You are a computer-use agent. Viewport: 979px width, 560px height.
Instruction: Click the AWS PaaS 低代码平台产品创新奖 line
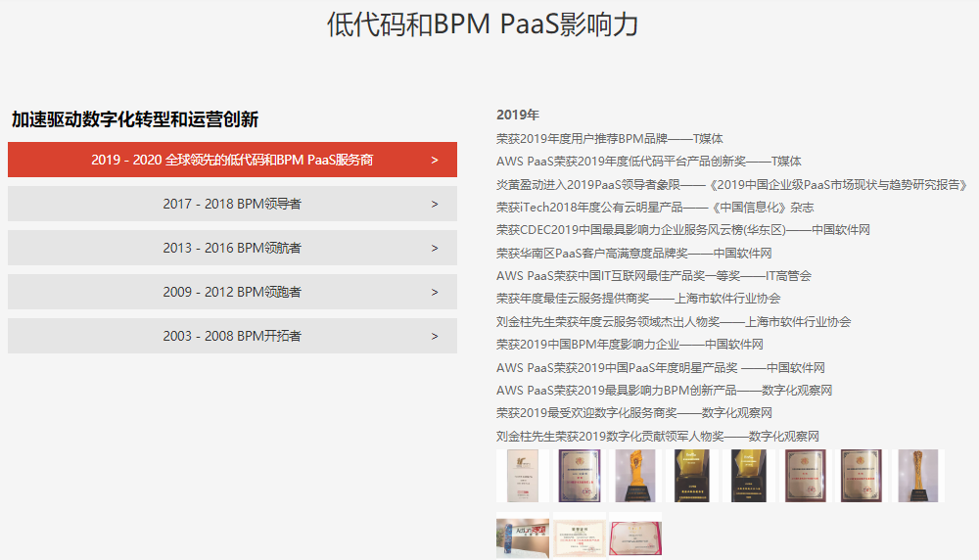(649, 162)
